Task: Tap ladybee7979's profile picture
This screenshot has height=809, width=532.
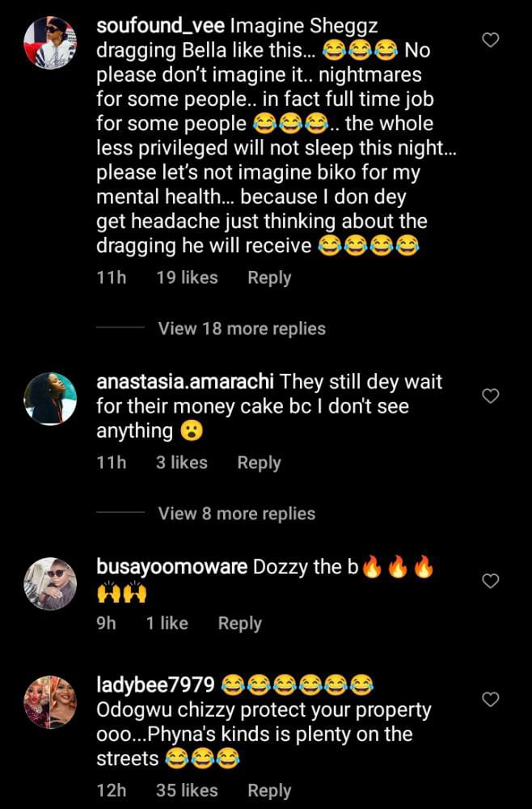Action: [50, 701]
